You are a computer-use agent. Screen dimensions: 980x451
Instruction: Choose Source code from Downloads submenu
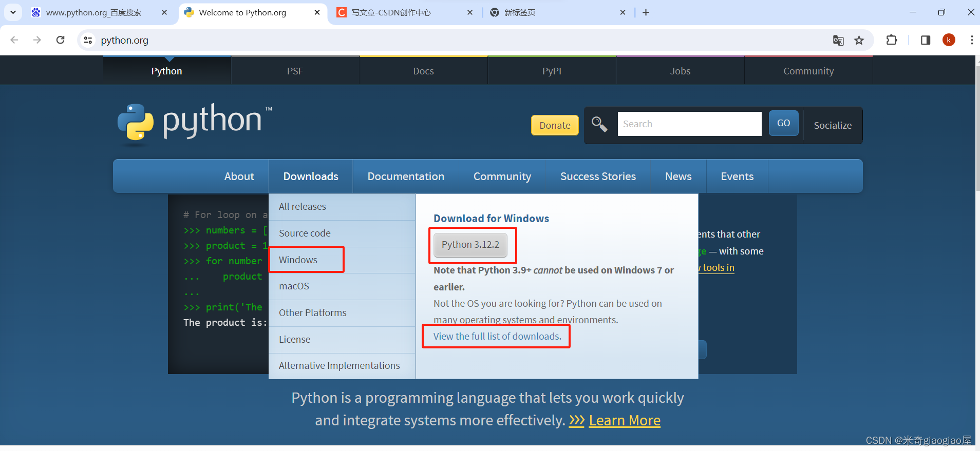point(342,233)
